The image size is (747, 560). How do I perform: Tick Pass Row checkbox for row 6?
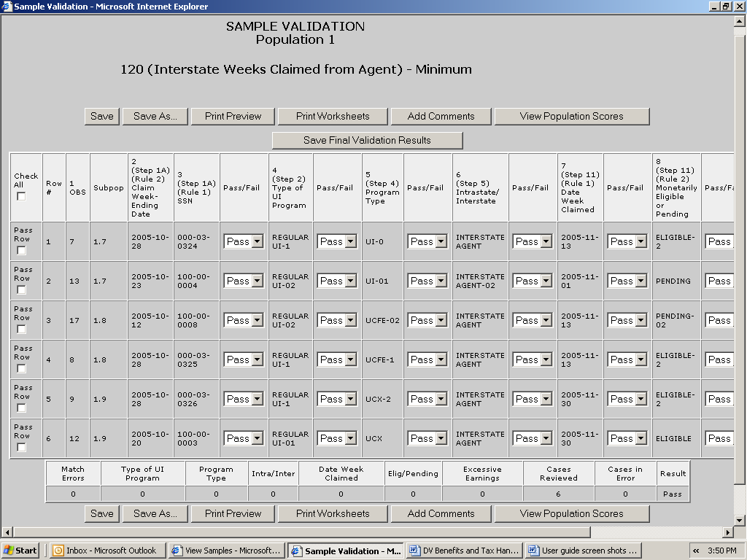[22, 448]
